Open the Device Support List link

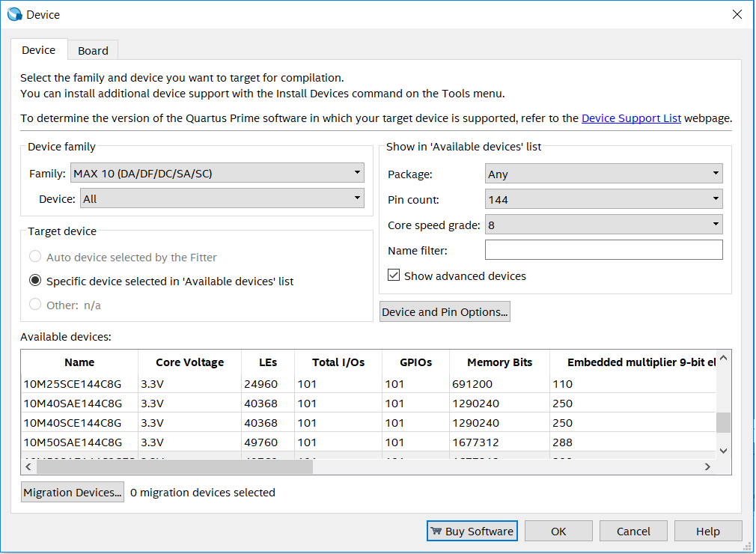coord(631,118)
